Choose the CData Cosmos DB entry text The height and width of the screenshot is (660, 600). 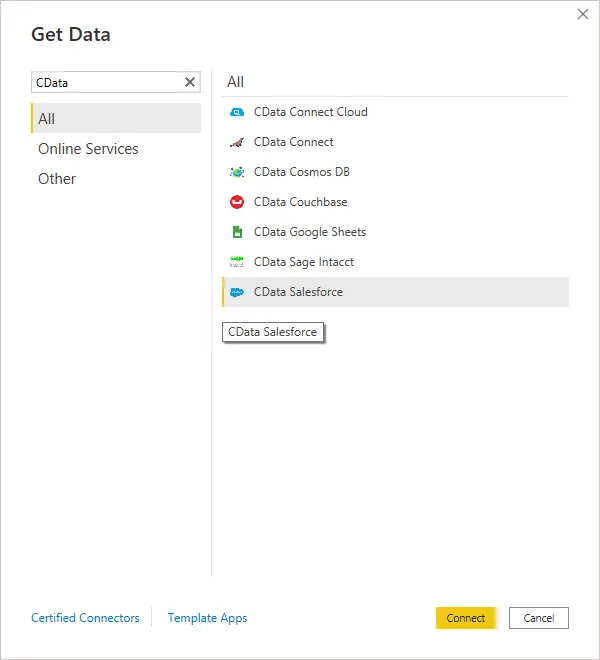click(x=302, y=172)
